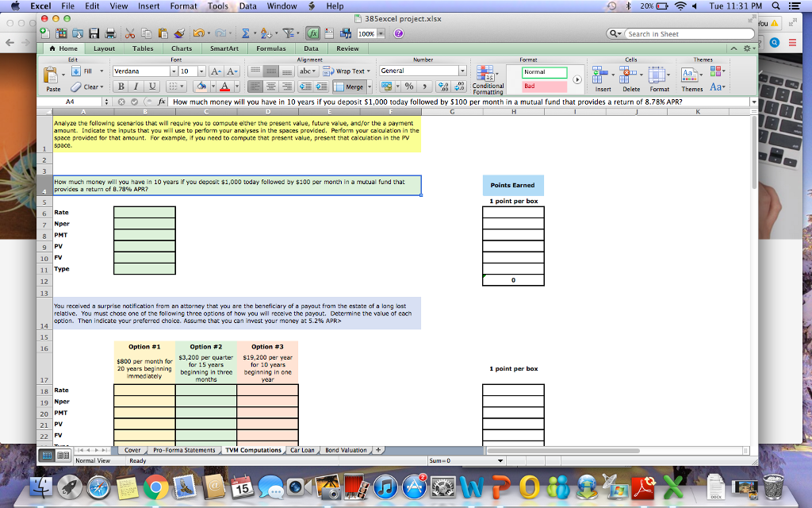Save the workbook with floppy disk icon
Viewport: 812px width, 508px height.
(x=94, y=33)
